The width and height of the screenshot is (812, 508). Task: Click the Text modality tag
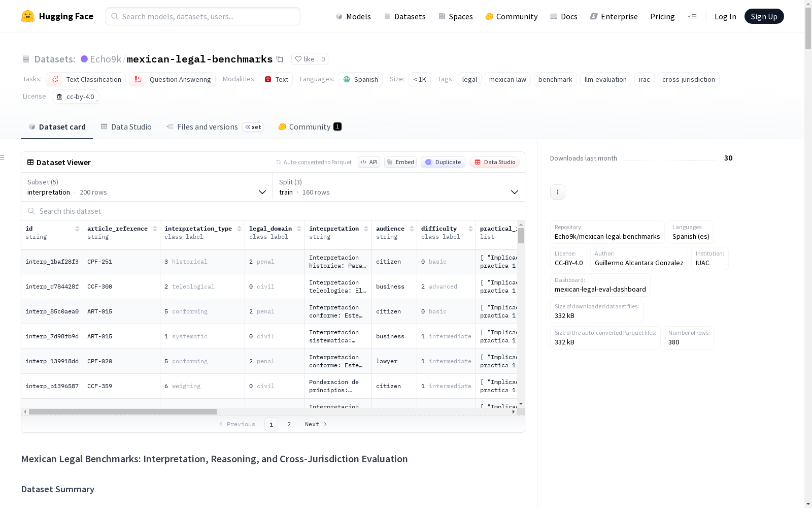point(276,79)
